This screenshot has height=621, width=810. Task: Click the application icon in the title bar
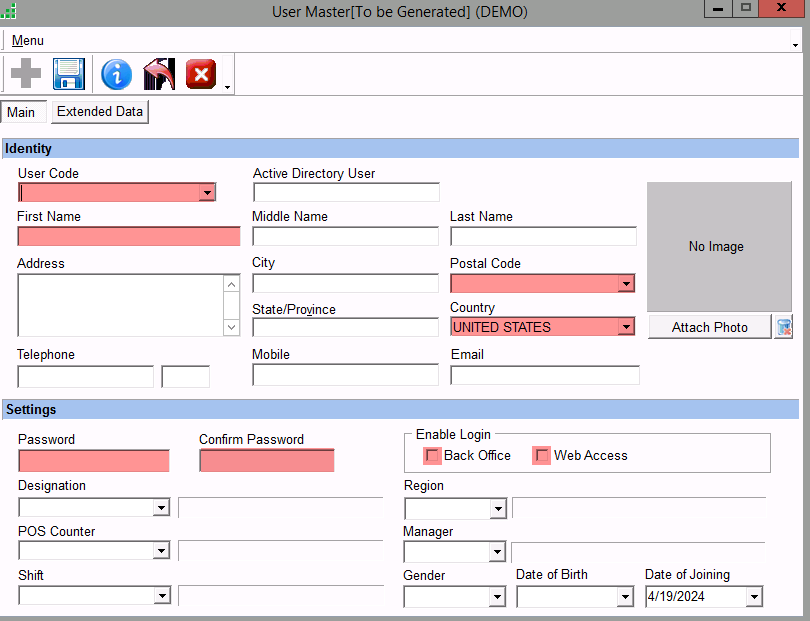pos(9,12)
